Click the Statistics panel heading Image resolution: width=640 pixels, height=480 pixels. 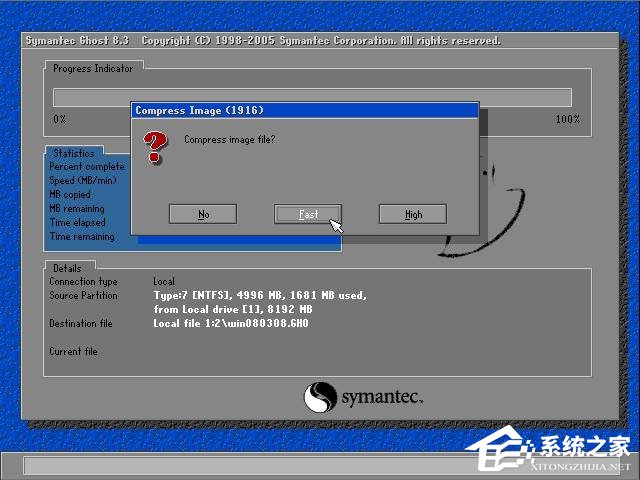74,153
